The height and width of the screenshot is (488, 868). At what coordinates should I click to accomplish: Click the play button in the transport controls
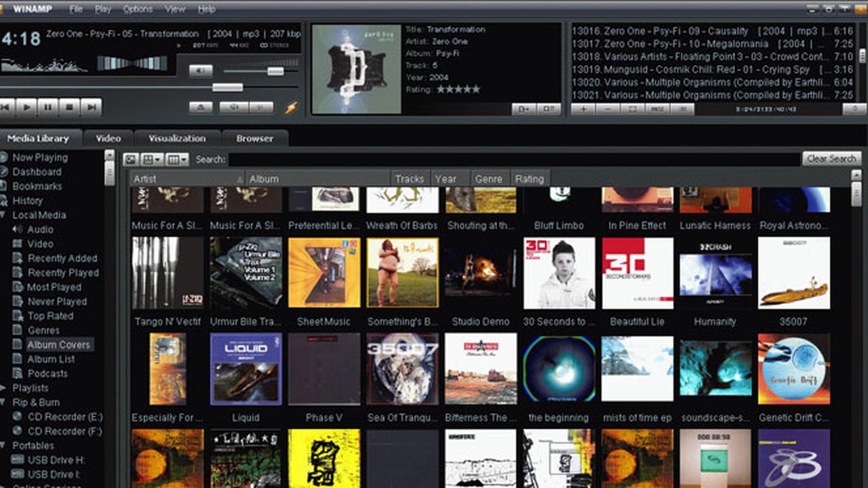tap(27, 106)
